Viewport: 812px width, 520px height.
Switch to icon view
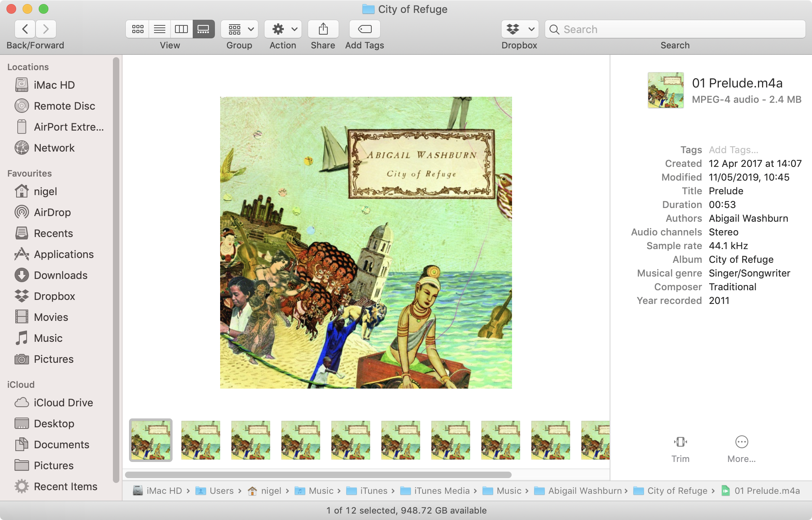137,29
